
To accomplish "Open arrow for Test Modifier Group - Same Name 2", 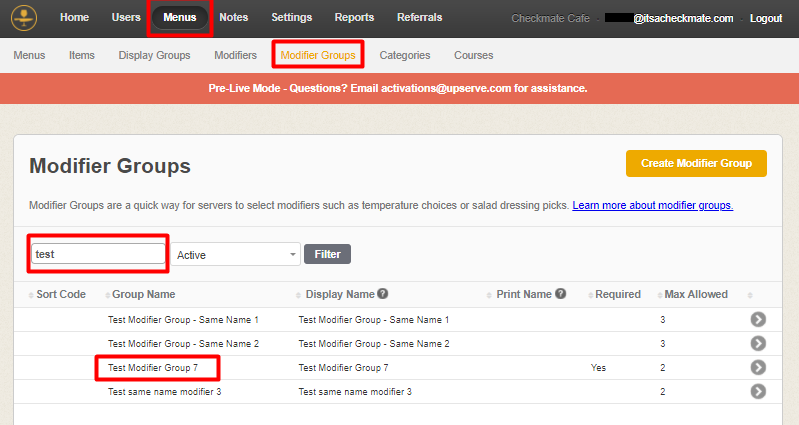I will tap(757, 343).
